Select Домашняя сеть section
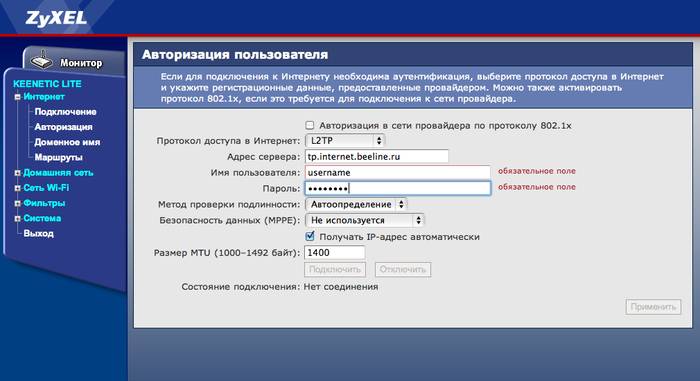 coord(58,172)
